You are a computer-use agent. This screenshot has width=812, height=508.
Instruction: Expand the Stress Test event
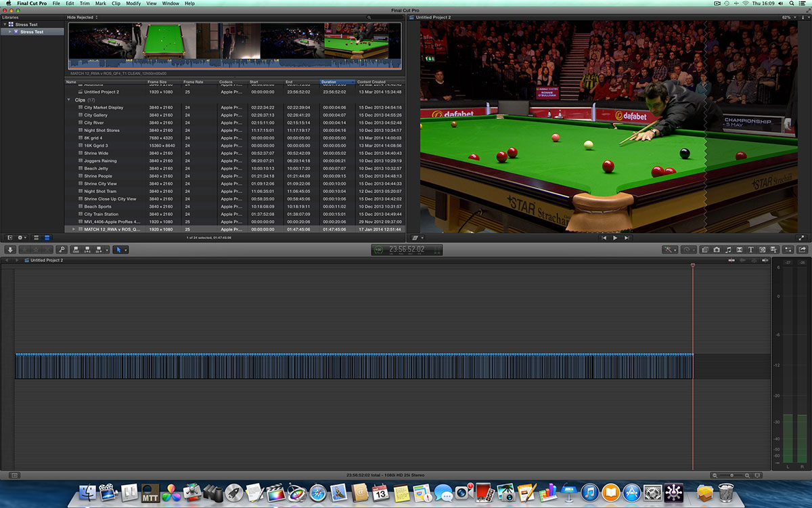tap(10, 32)
